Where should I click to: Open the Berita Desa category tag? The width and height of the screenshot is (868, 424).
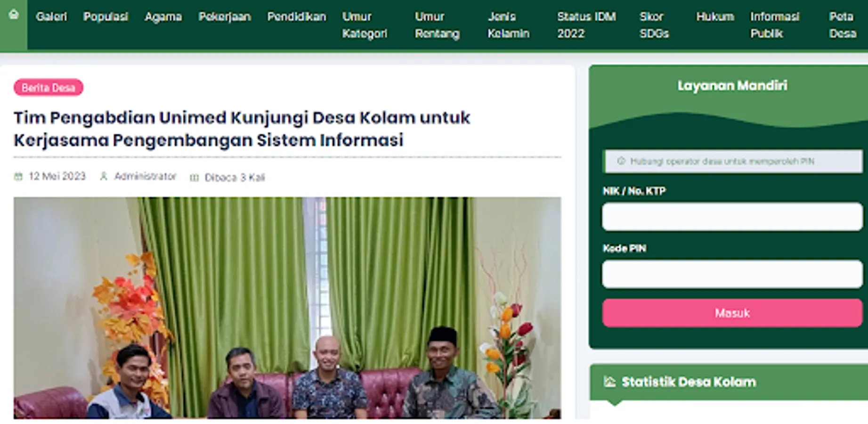point(49,88)
